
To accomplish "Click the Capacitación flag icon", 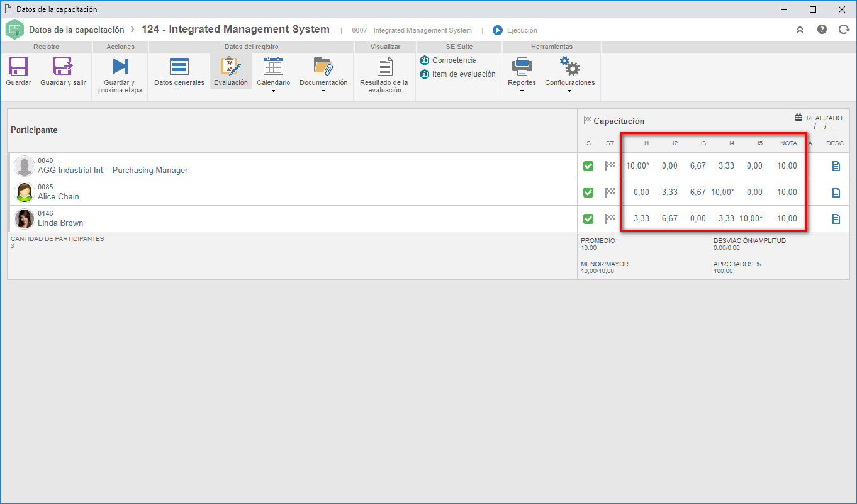I will [x=588, y=120].
